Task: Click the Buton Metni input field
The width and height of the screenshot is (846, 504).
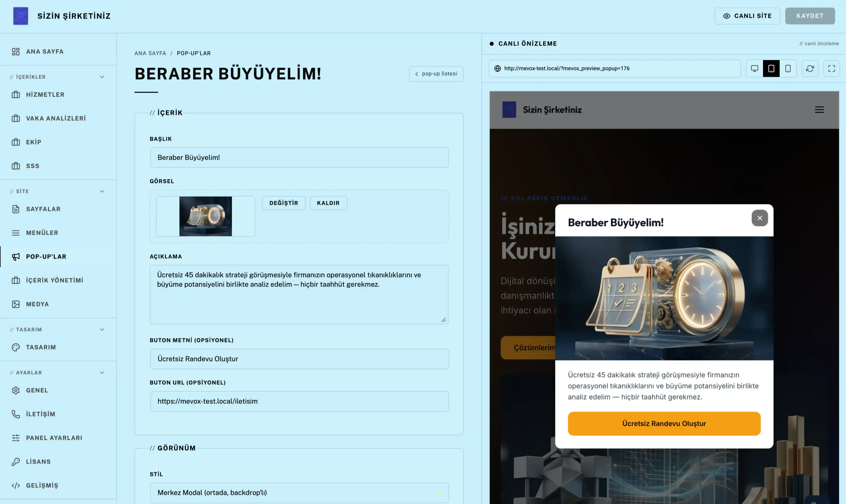Action: (x=299, y=359)
